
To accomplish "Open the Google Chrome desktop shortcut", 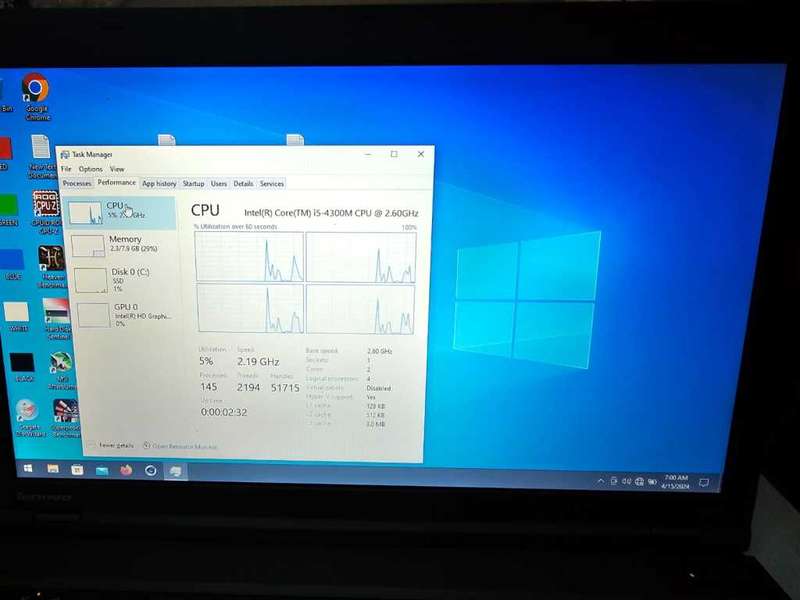I will click(36, 97).
